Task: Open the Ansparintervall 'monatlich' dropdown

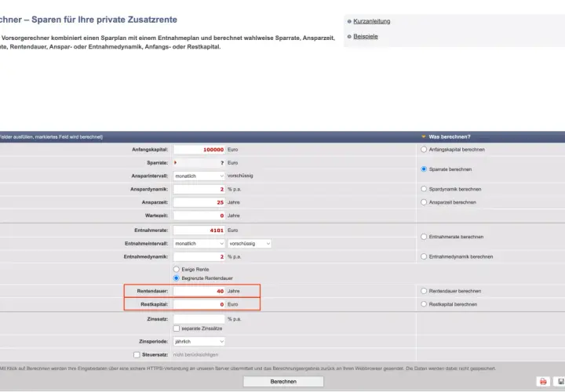Action: coord(199,176)
